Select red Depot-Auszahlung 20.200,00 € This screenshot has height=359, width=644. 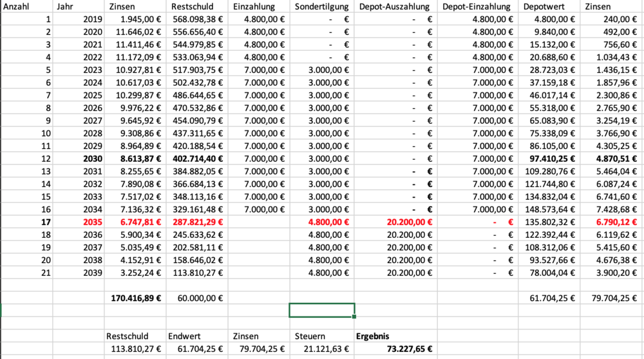pos(395,222)
